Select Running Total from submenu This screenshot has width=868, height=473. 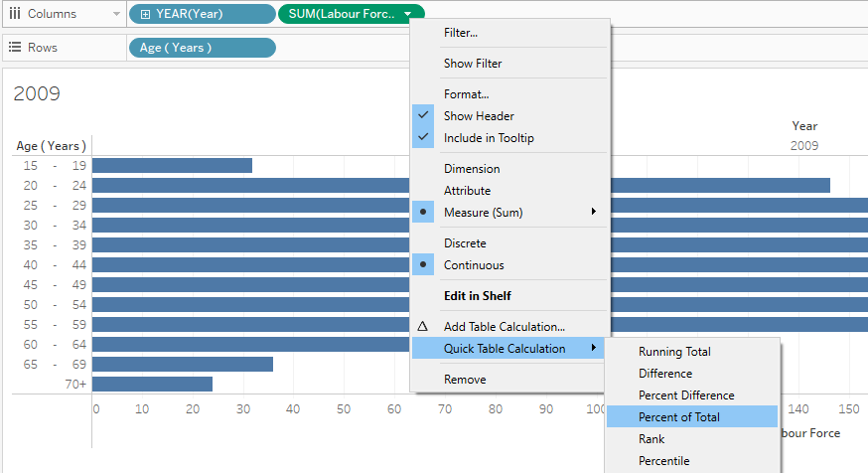pyautogui.click(x=674, y=352)
